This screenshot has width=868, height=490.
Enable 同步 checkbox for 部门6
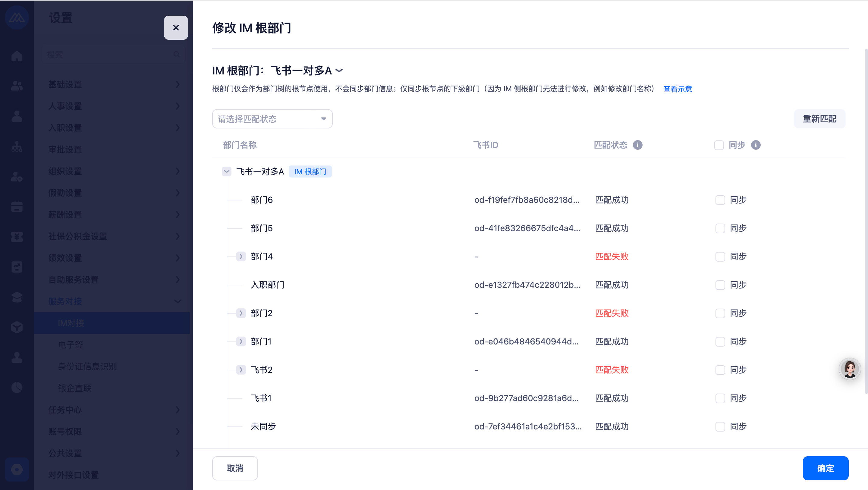click(x=720, y=200)
